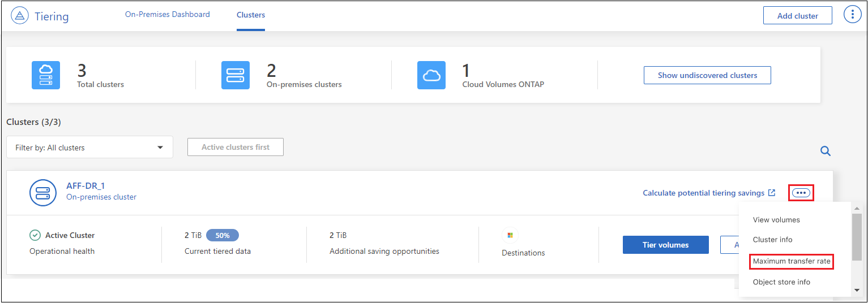Click the Cloud Volumes ONTAP label

click(x=503, y=84)
